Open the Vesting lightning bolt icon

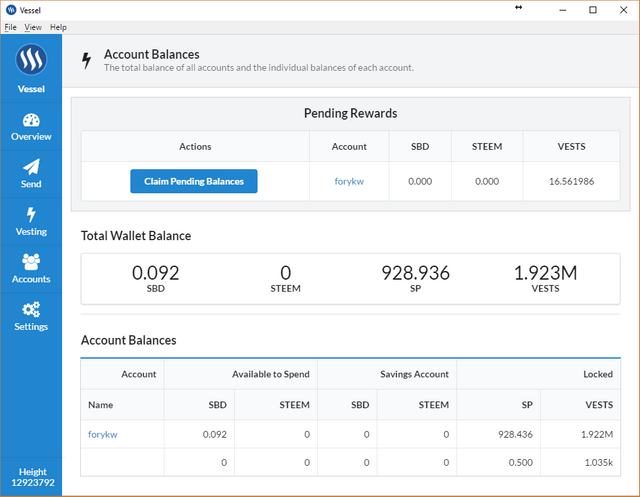(31, 215)
